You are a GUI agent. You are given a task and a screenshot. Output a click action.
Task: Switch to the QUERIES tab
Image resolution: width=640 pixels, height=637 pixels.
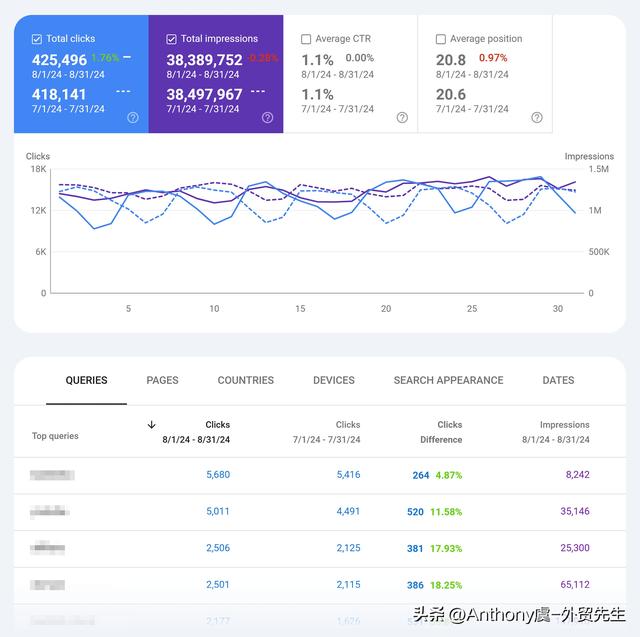(x=87, y=380)
